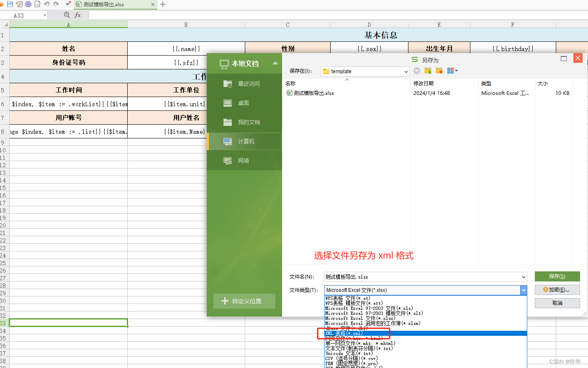The image size is (588, 368).
Task: Open the 文件名 history dropdown arrow
Action: pyautogui.click(x=524, y=277)
